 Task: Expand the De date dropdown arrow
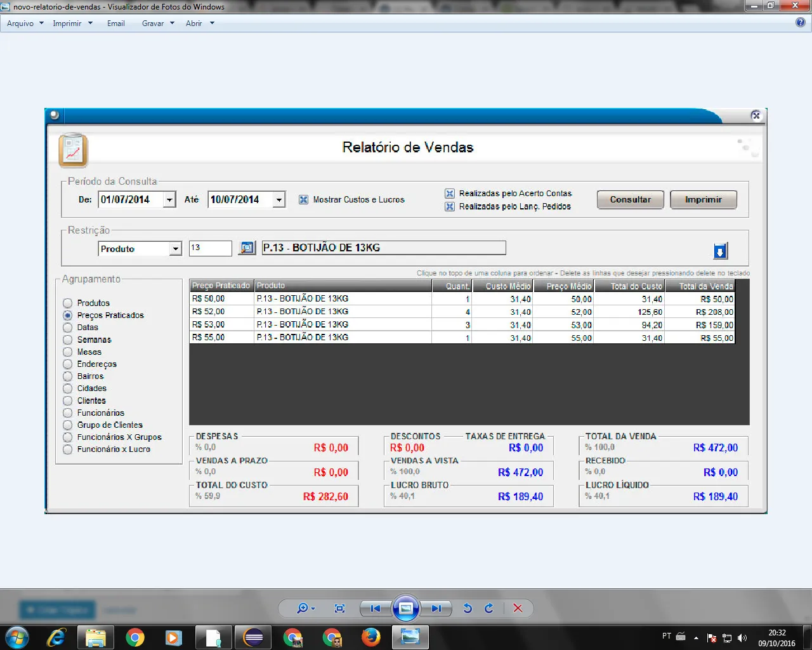[x=169, y=200]
